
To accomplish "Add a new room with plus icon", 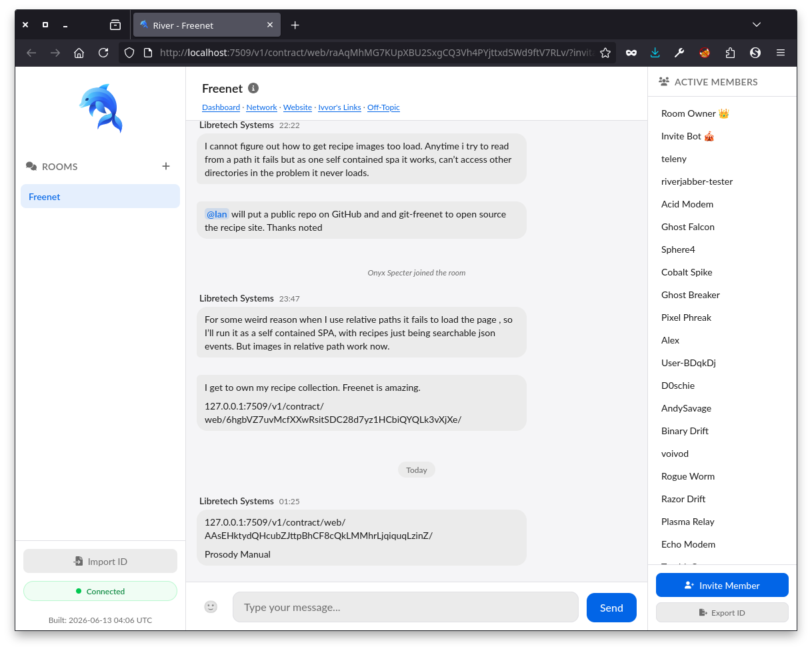I will point(166,166).
